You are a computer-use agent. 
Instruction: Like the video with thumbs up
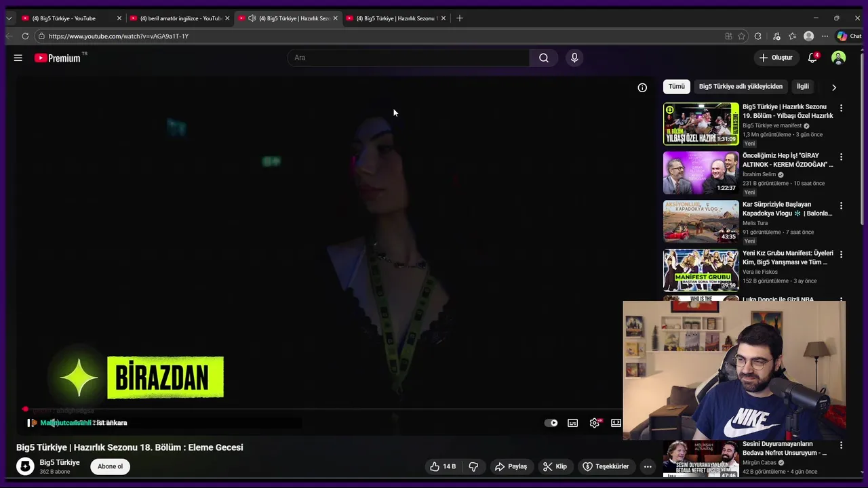pyautogui.click(x=442, y=466)
